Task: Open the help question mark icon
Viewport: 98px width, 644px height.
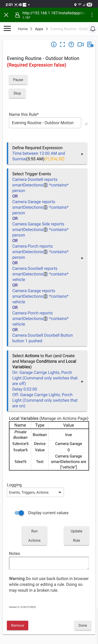Action: [71, 44]
